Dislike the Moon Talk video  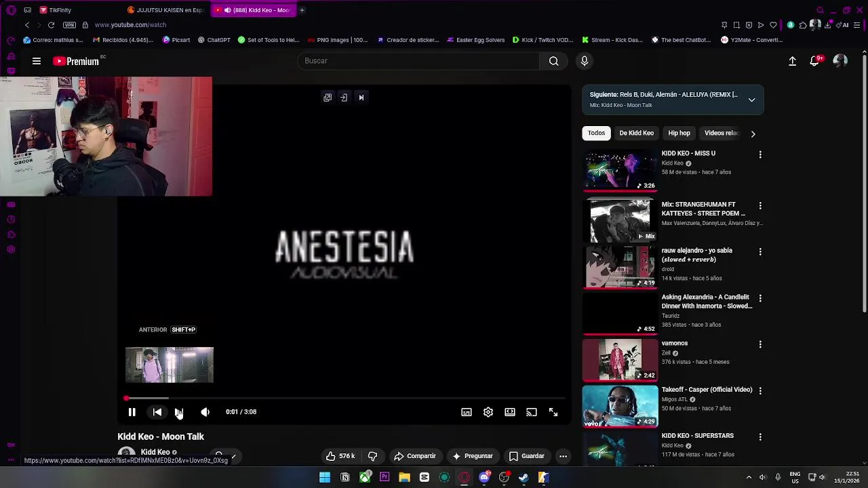click(372, 456)
